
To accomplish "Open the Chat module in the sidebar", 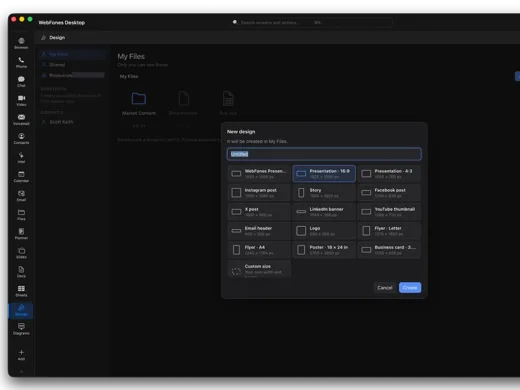I will pyautogui.click(x=21, y=81).
